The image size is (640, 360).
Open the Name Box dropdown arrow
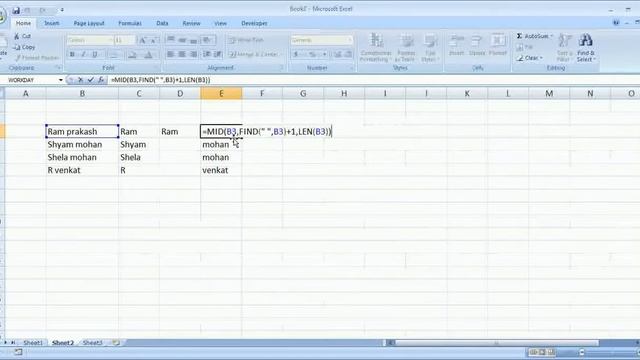[x=61, y=80]
